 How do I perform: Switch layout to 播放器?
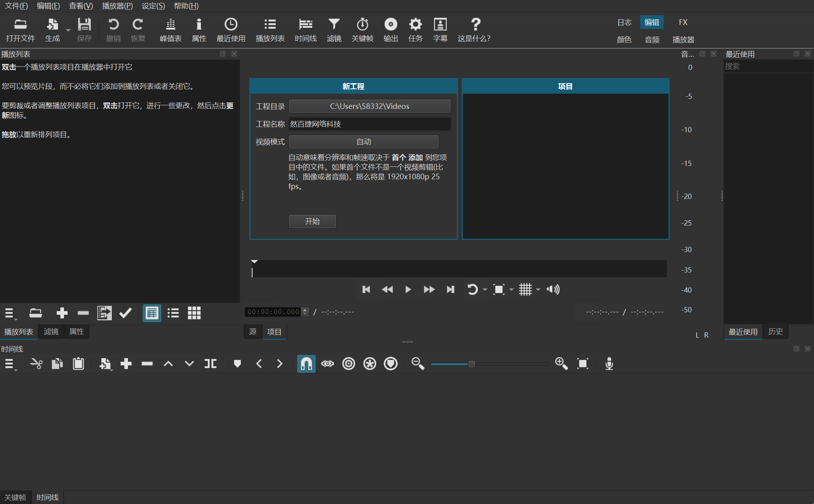tap(683, 39)
